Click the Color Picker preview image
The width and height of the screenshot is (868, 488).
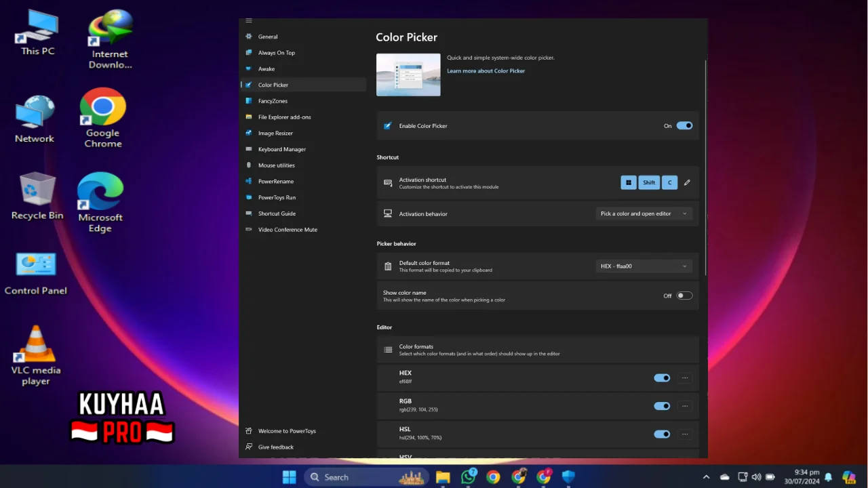coord(408,75)
